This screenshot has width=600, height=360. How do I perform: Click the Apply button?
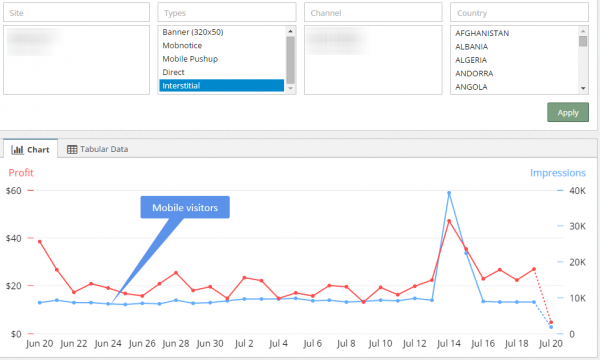pyautogui.click(x=568, y=112)
